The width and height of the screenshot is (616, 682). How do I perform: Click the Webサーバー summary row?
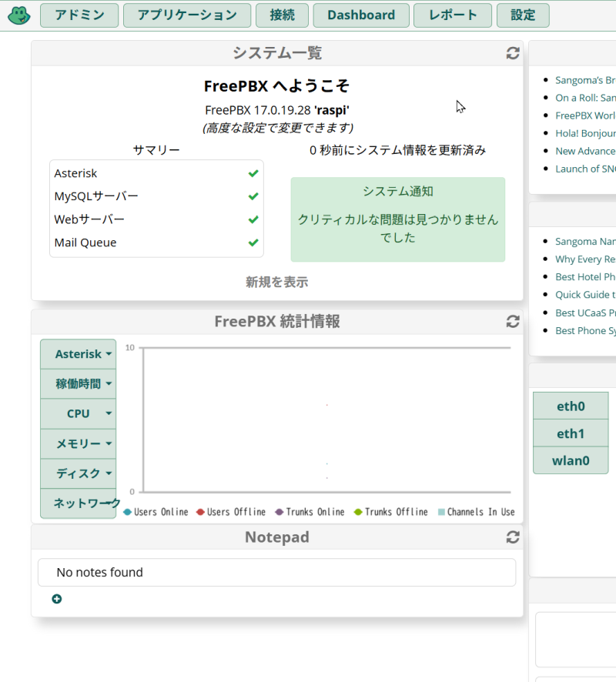[156, 219]
